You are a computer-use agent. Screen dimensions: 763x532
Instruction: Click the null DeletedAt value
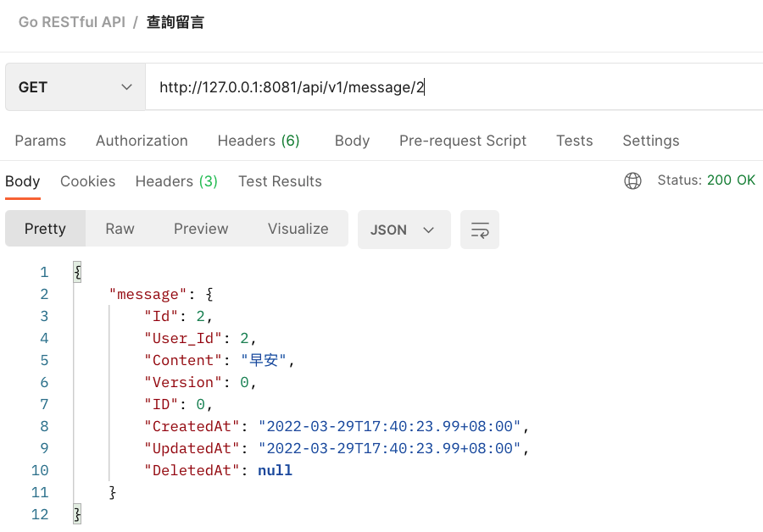[x=275, y=470]
